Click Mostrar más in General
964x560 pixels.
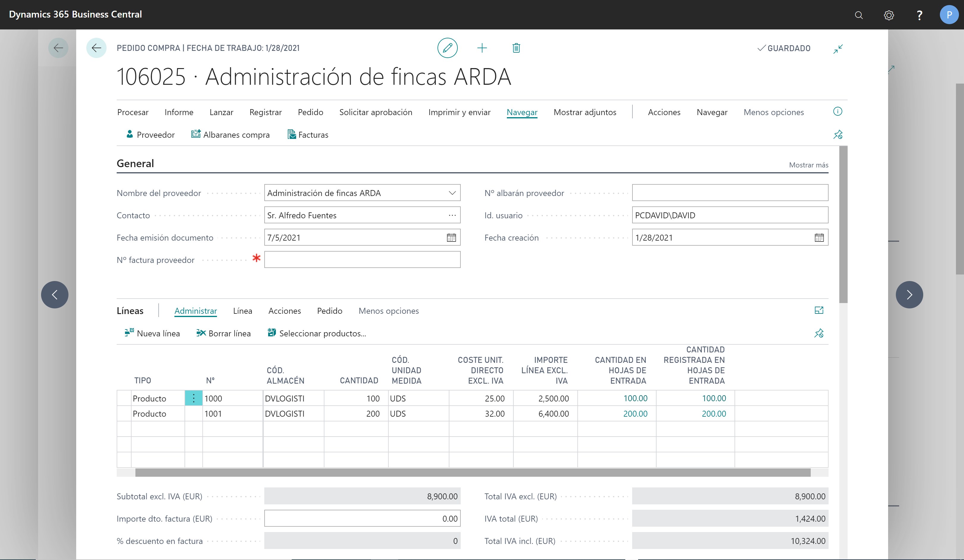tap(808, 165)
